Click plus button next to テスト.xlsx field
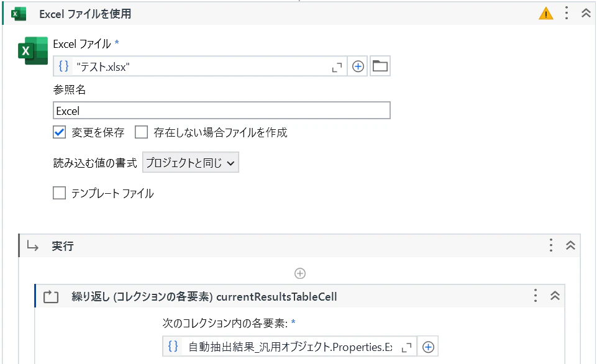 [358, 66]
